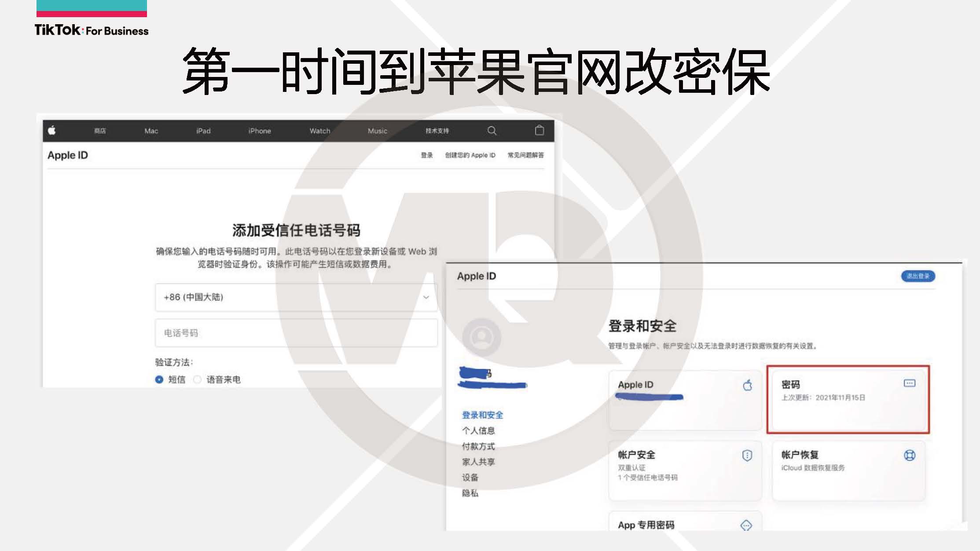The image size is (980, 551).
Task: Open the Apple ID card in 登录和安全
Action: pyautogui.click(x=685, y=400)
